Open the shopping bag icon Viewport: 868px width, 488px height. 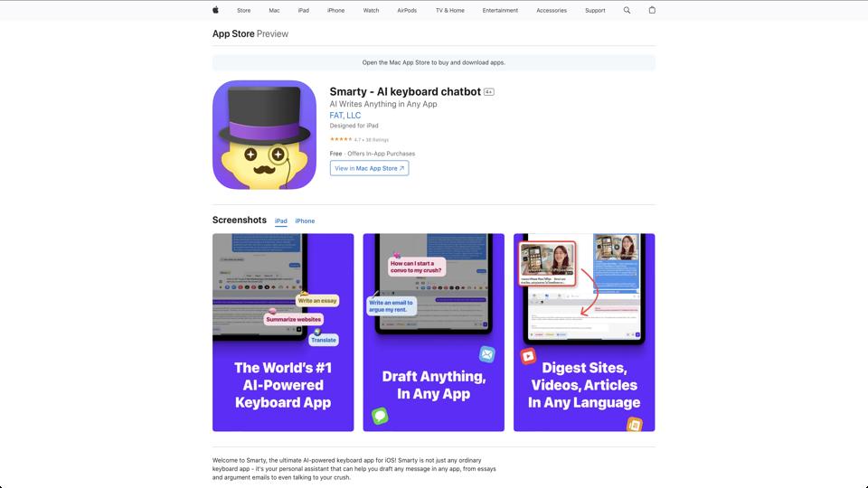click(652, 10)
